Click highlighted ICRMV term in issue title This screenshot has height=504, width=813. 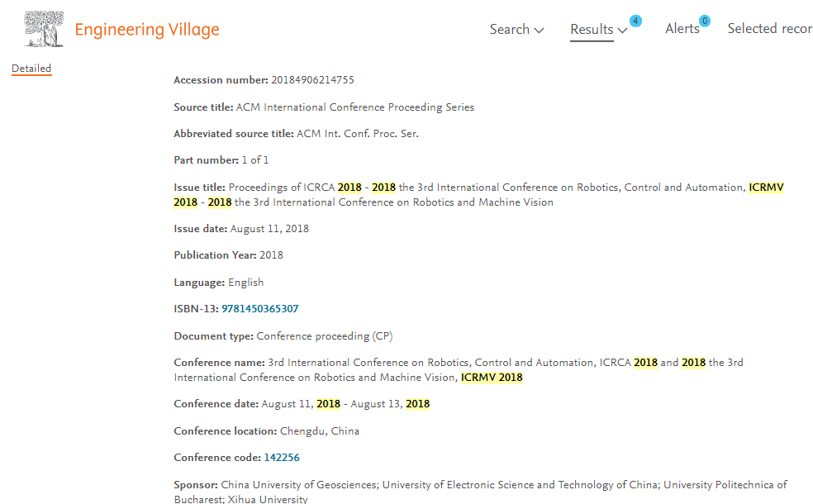[x=766, y=188]
